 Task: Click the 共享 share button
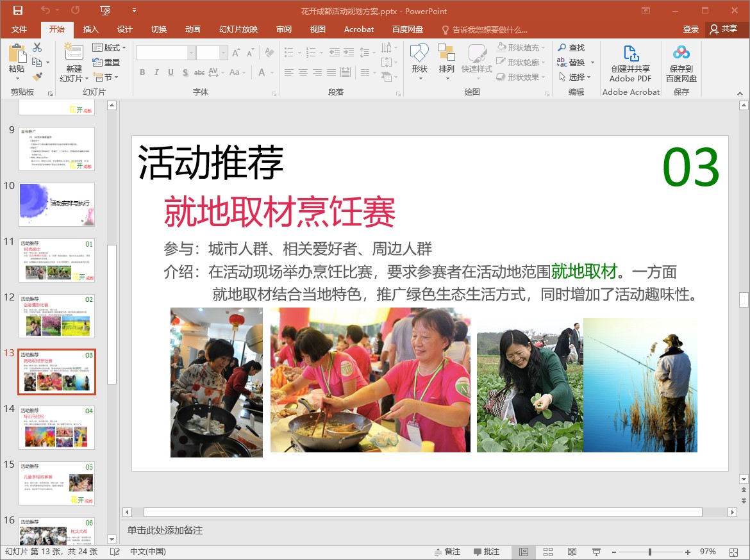(x=724, y=29)
